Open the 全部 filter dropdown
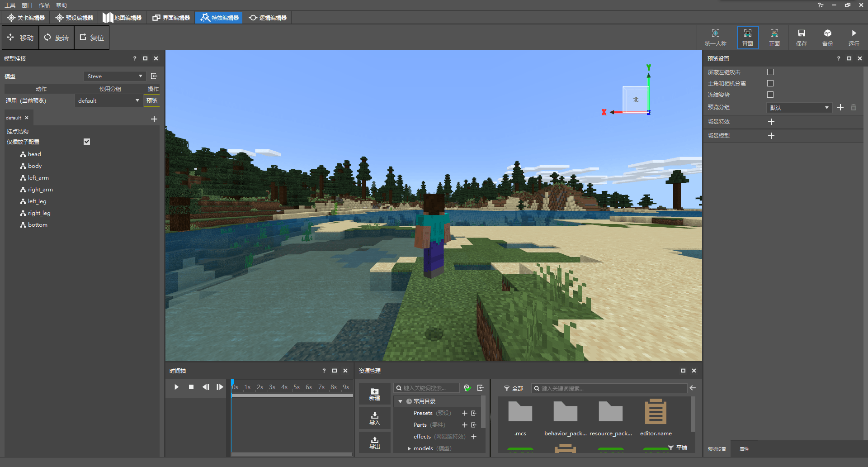This screenshot has width=868, height=467. coord(514,388)
